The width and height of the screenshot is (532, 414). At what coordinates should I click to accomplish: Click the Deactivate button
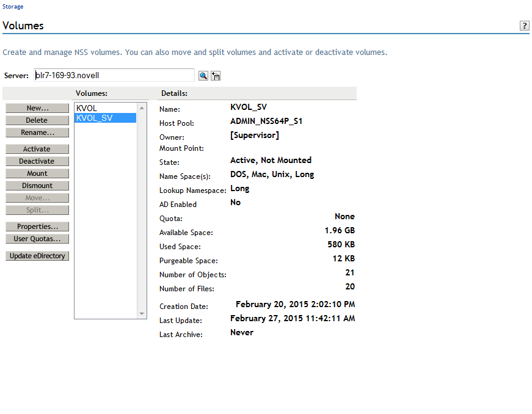point(37,161)
